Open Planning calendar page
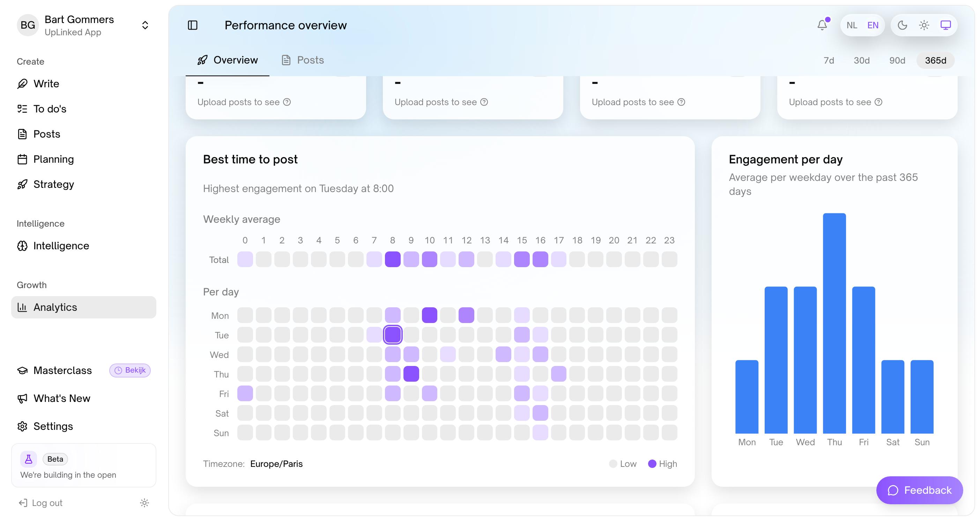Screen dimensions: 980x521 coord(84,159)
